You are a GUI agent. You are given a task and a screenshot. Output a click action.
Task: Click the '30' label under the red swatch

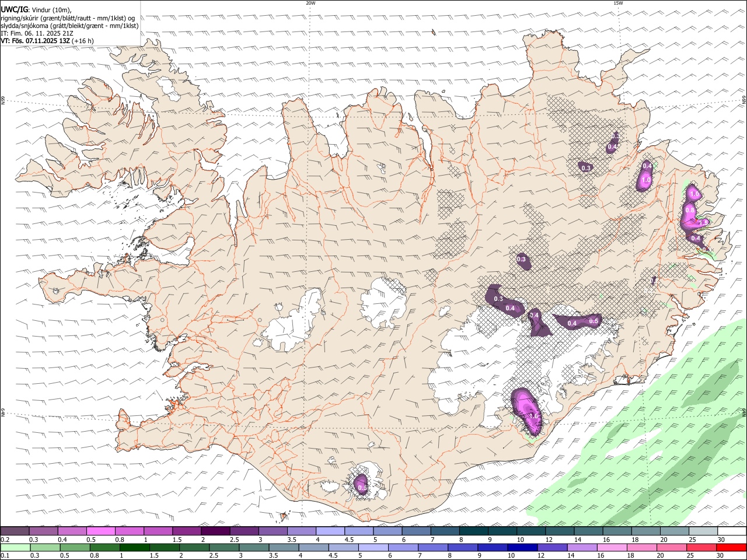coord(721,556)
